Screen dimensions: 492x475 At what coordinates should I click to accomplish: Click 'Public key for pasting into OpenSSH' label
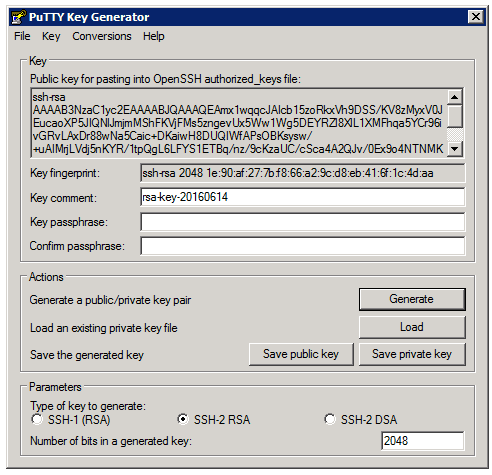pos(165,79)
